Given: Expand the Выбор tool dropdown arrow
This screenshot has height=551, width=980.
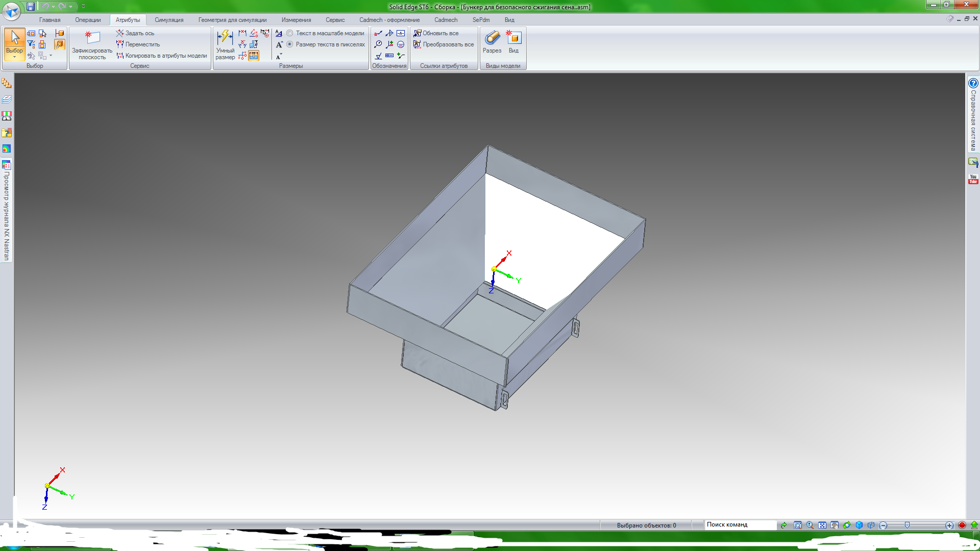Looking at the screenshot, I should click(x=14, y=57).
